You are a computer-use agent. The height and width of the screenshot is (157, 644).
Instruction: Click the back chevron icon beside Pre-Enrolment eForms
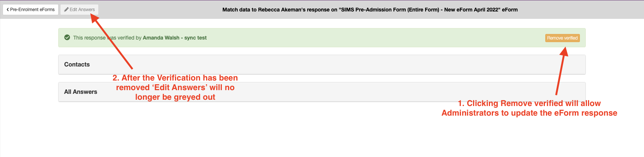click(x=8, y=10)
